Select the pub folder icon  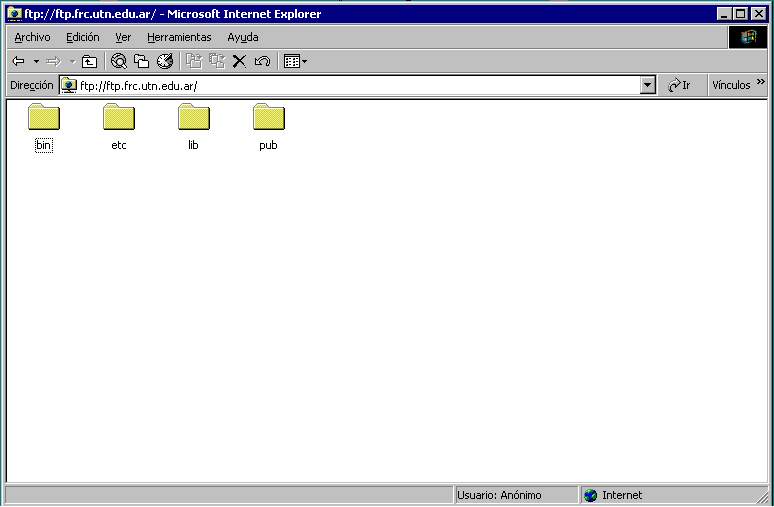coord(269,117)
